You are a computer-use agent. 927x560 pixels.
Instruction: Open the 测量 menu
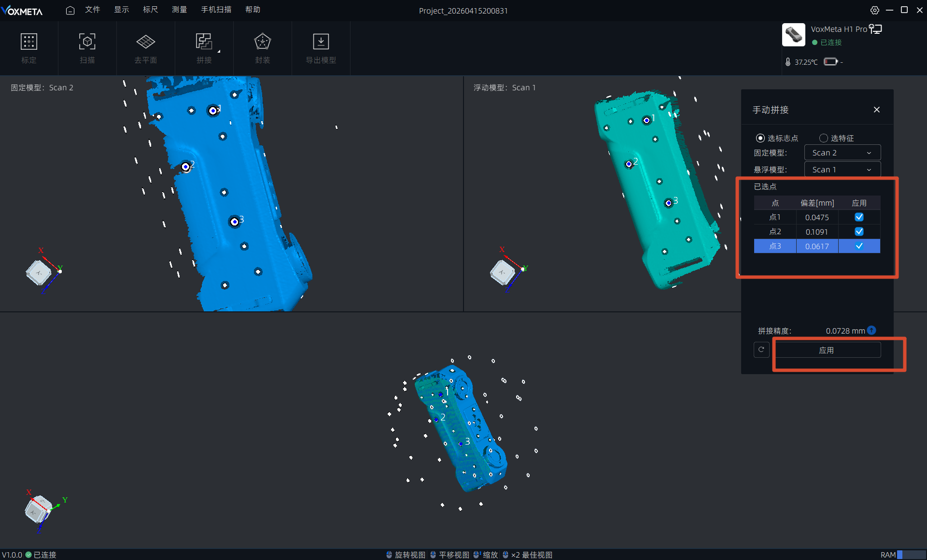[180, 10]
